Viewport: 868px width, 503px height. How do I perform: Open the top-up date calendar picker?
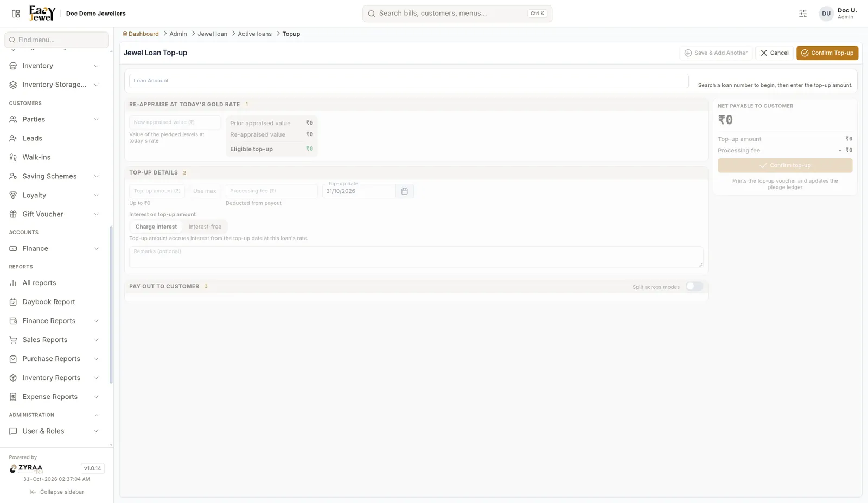coord(404,191)
